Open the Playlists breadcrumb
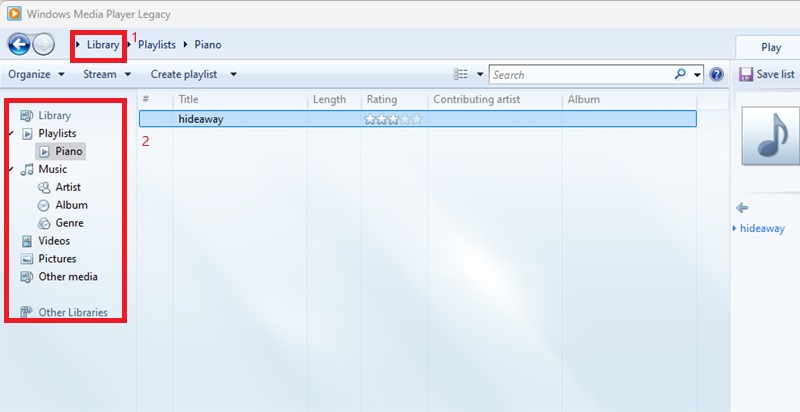This screenshot has height=412, width=800. [157, 45]
